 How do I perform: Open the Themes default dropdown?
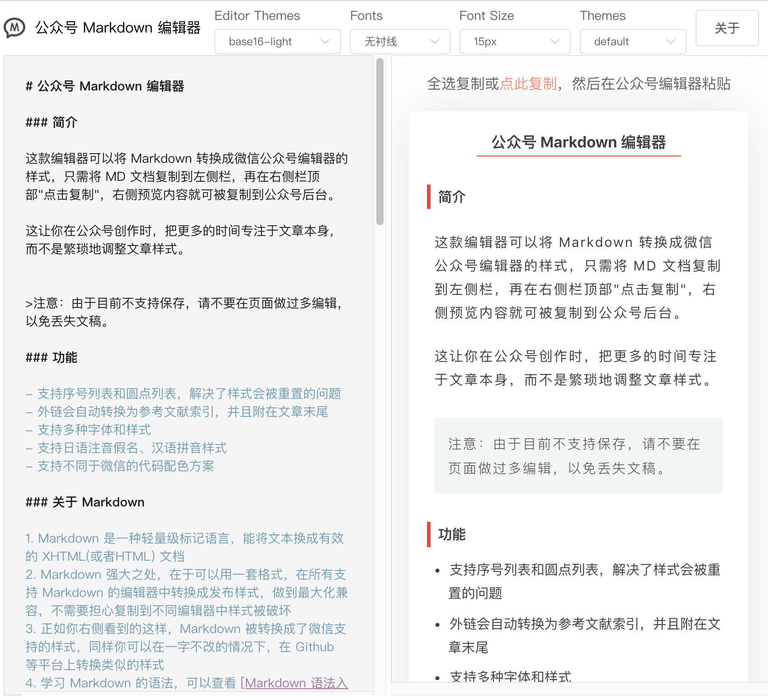click(633, 42)
